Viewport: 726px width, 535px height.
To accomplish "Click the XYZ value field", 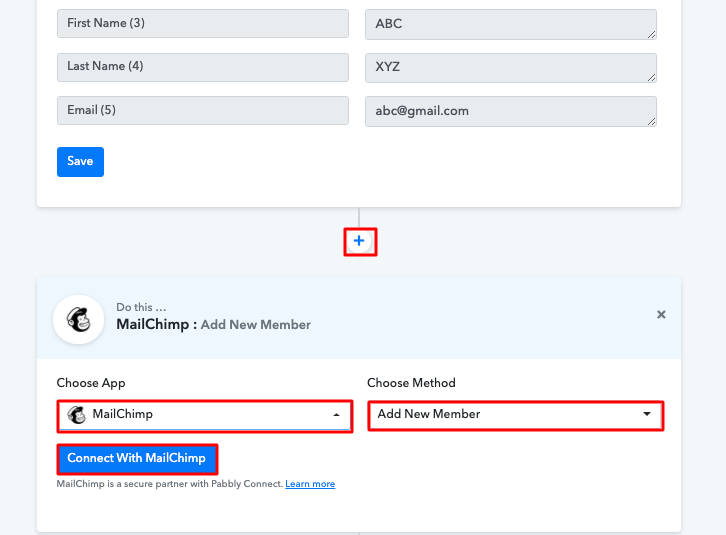I will point(511,68).
